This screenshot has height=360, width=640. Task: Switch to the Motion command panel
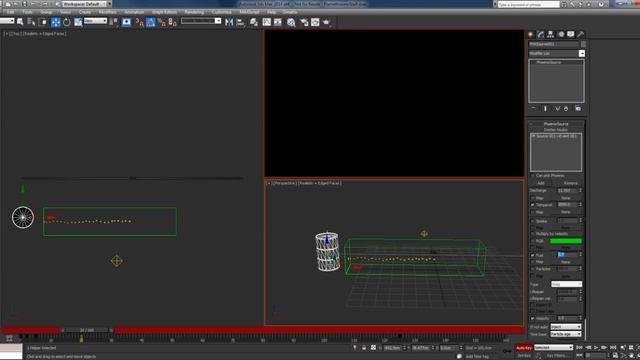561,34
